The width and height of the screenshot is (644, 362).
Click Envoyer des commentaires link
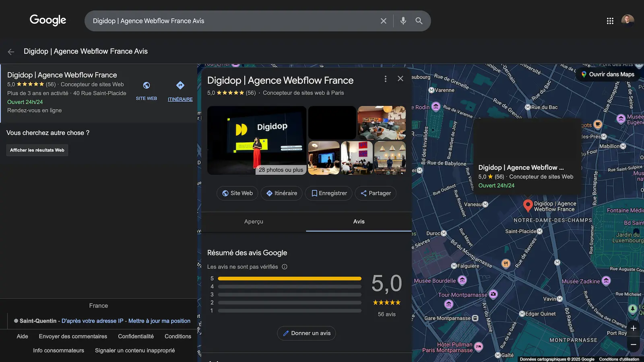(x=73, y=336)
